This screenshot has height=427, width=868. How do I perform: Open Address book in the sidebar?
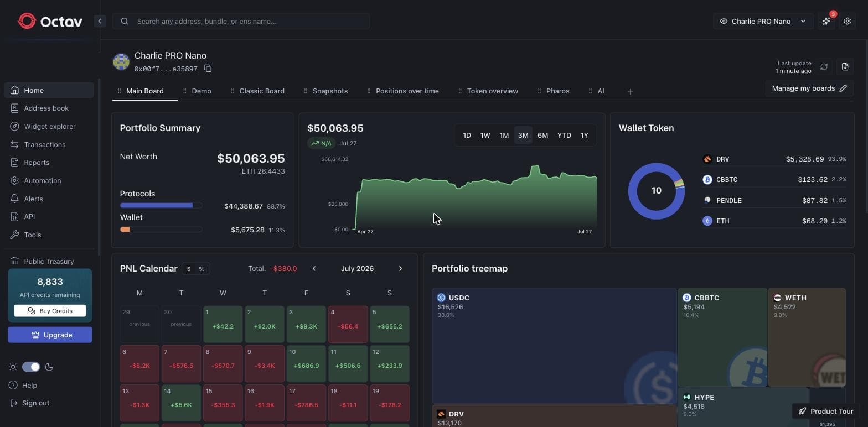(x=49, y=108)
